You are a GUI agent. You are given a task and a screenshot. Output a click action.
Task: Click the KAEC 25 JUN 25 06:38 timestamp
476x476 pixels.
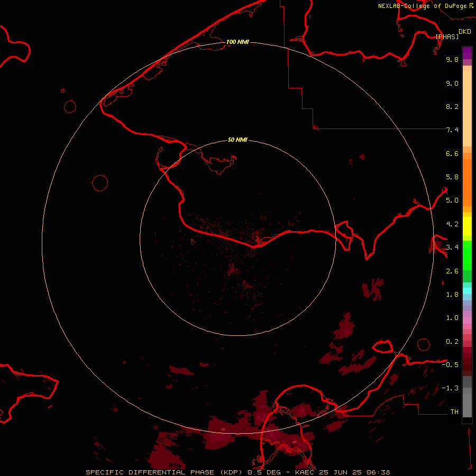(342, 472)
